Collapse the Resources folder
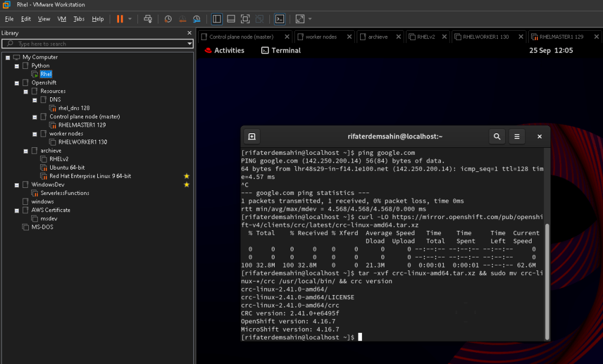 coord(26,91)
